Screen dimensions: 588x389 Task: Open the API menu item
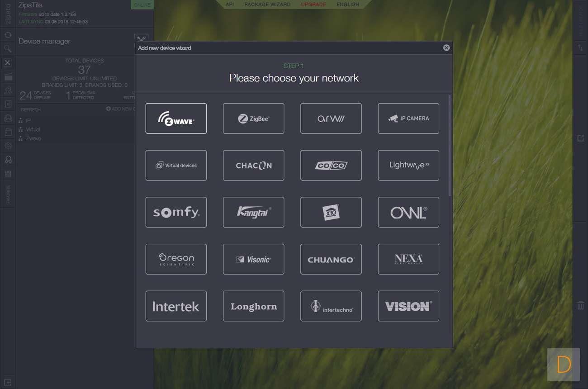coord(230,5)
